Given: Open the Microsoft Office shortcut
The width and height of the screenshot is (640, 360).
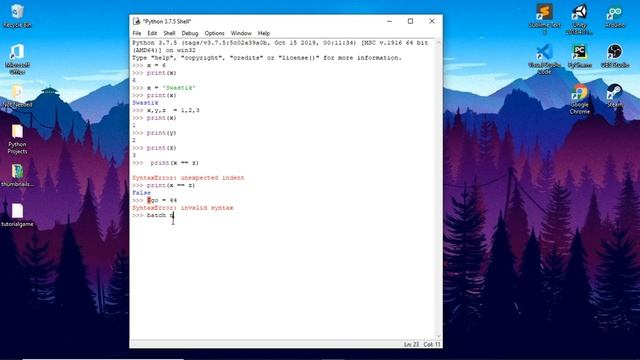Looking at the screenshot, I should [x=17, y=58].
